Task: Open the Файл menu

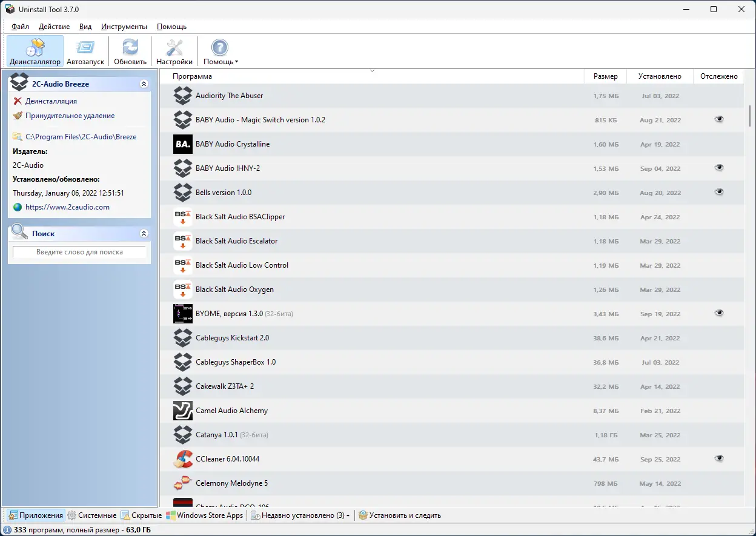Action: [x=19, y=27]
